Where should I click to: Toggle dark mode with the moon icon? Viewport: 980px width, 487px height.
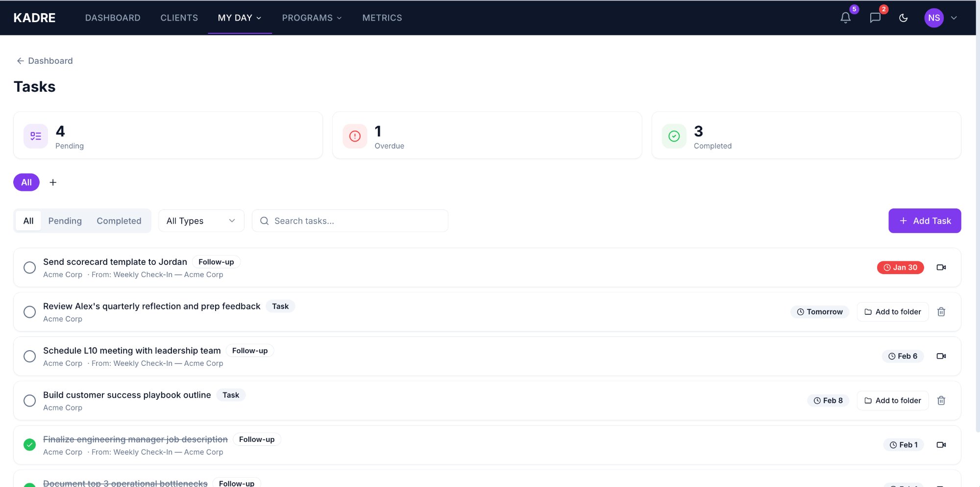tap(904, 18)
